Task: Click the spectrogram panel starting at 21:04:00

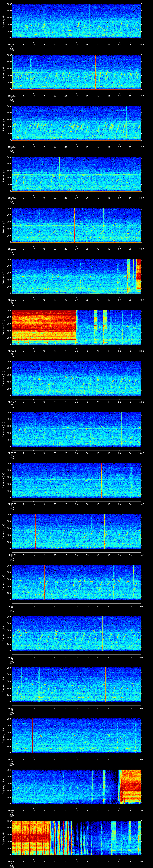Action: click(76, 174)
